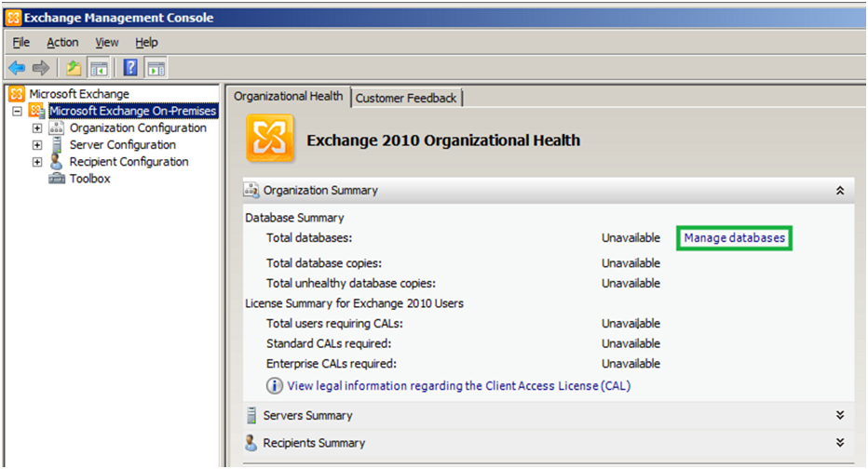This screenshot has width=868, height=469.
Task: Click the Recipients Summary header text
Action: coord(314,443)
